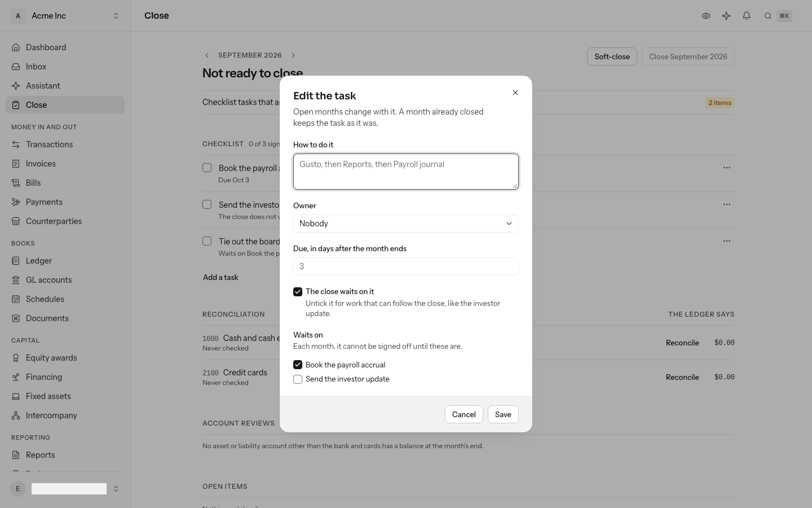812x508 pixels.
Task: Go to next month with right chevron
Action: tap(293, 55)
